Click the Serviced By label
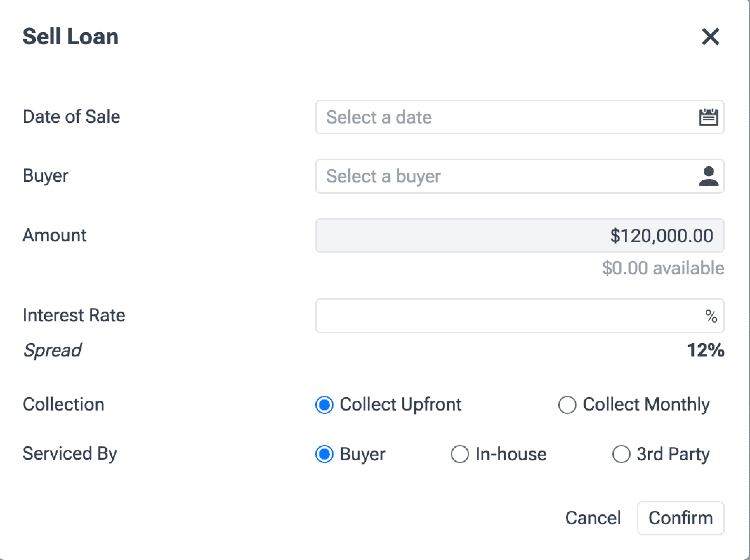 70,453
